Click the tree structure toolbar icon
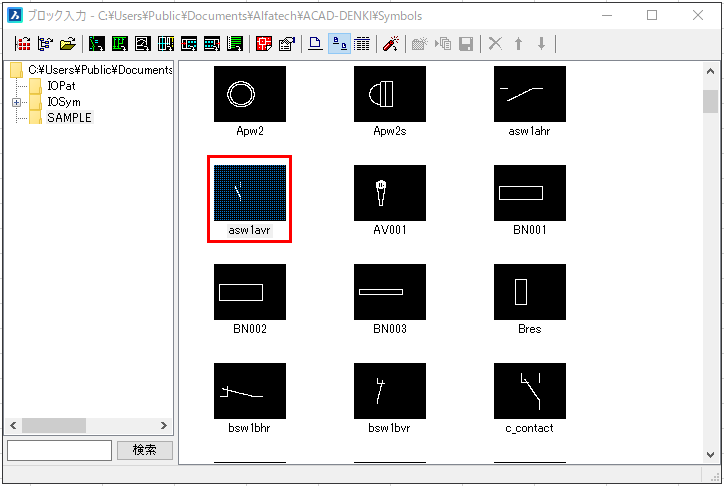Screen dimensions: 724x486 45,44
